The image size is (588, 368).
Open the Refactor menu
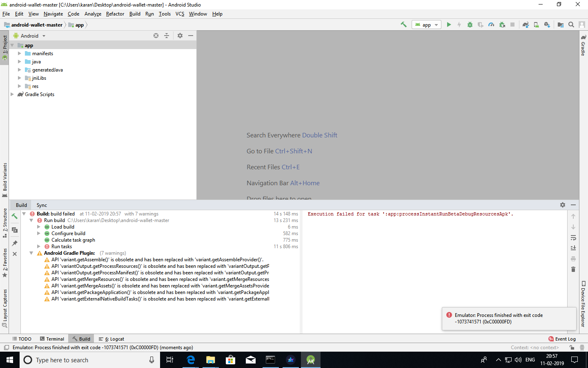coord(115,14)
